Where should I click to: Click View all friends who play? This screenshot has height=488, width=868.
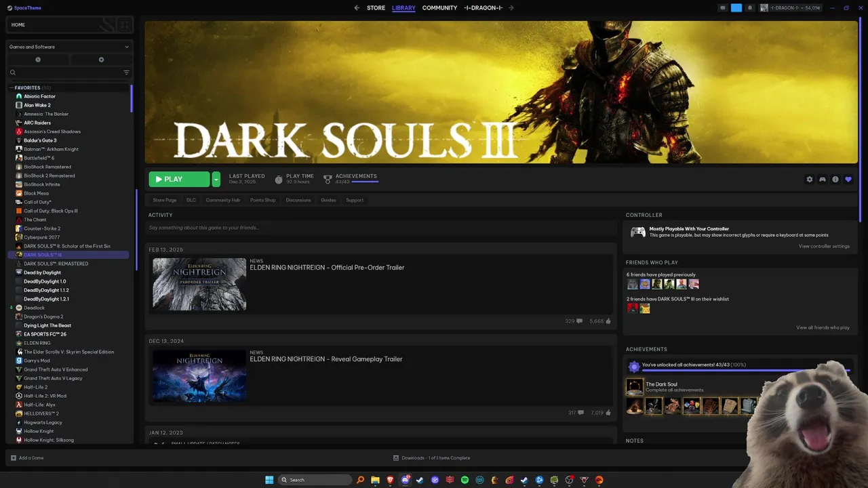pos(823,327)
